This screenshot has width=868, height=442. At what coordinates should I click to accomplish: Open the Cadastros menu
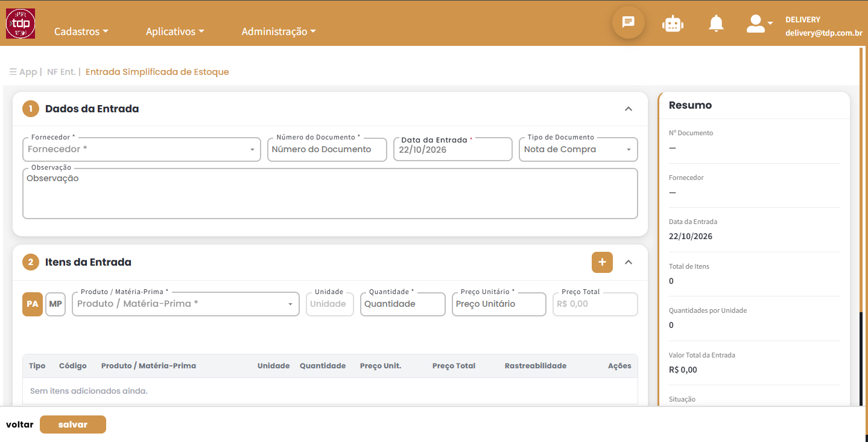[x=81, y=31]
